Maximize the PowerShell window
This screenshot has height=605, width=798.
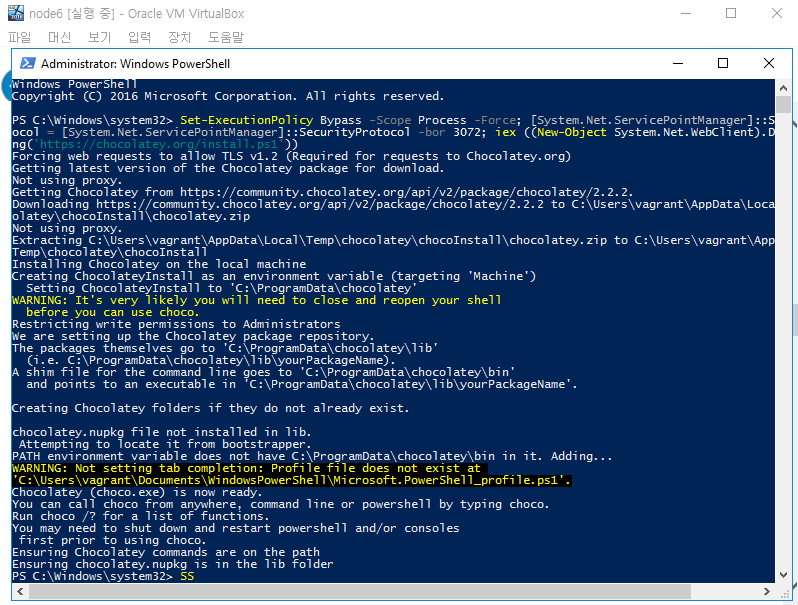tap(723, 63)
